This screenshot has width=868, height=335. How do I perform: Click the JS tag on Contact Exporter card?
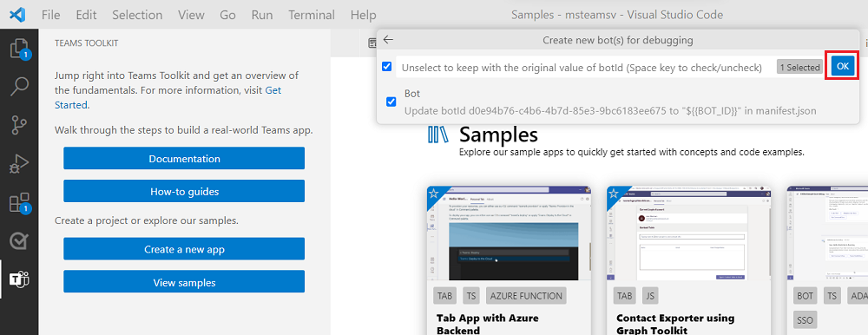pos(650,296)
